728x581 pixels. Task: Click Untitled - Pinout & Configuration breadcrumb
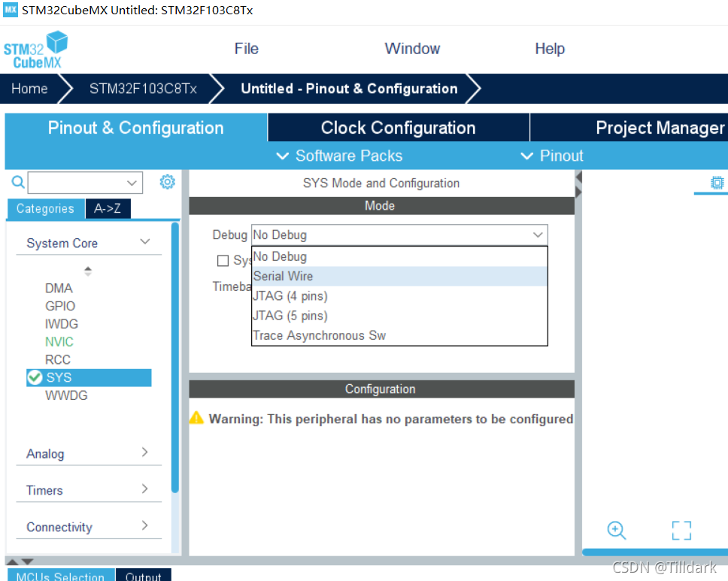coord(349,89)
